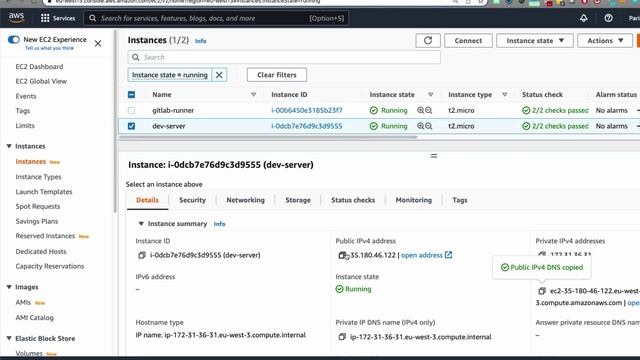Open Spot Requests in sidebar
The width and height of the screenshot is (640, 360).
click(38, 207)
